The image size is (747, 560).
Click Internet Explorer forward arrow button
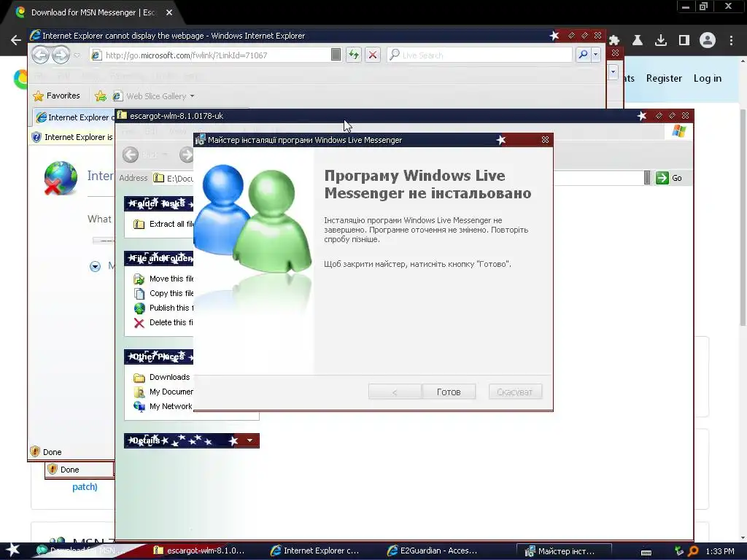pyautogui.click(x=61, y=55)
